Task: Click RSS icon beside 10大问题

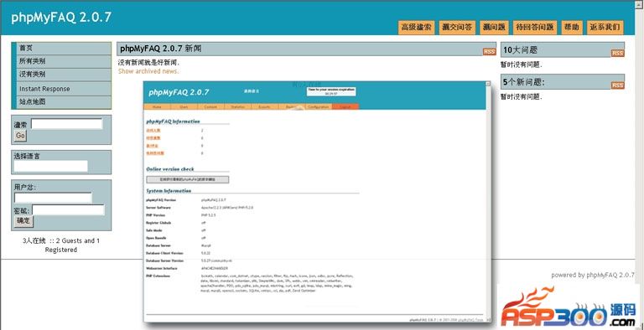Action: pyautogui.click(x=618, y=53)
